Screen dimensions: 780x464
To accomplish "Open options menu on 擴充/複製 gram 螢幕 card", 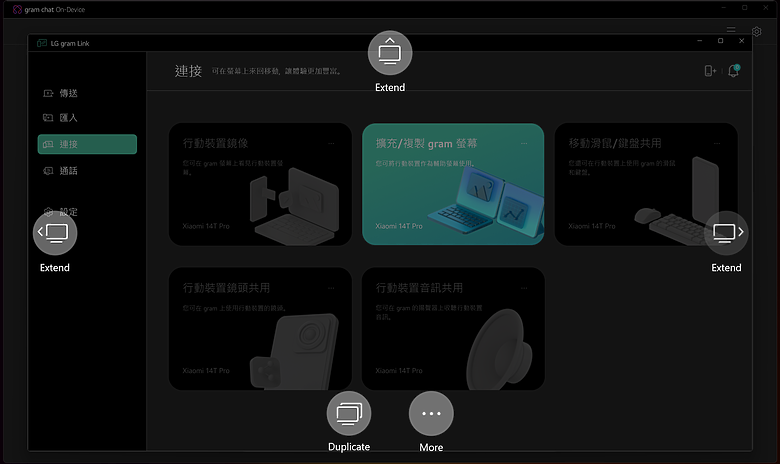I will (524, 144).
